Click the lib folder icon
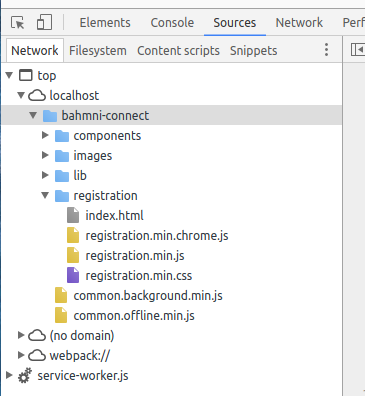This screenshot has height=396, width=365. 62,176
